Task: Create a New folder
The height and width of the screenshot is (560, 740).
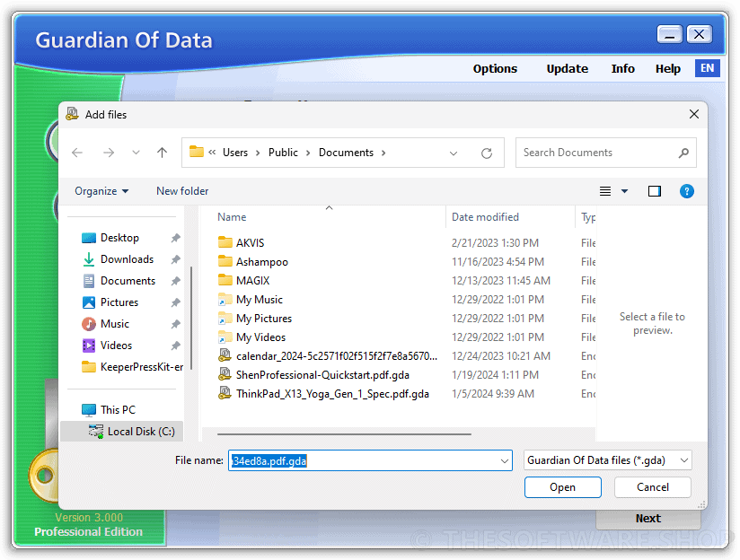Action: (182, 191)
